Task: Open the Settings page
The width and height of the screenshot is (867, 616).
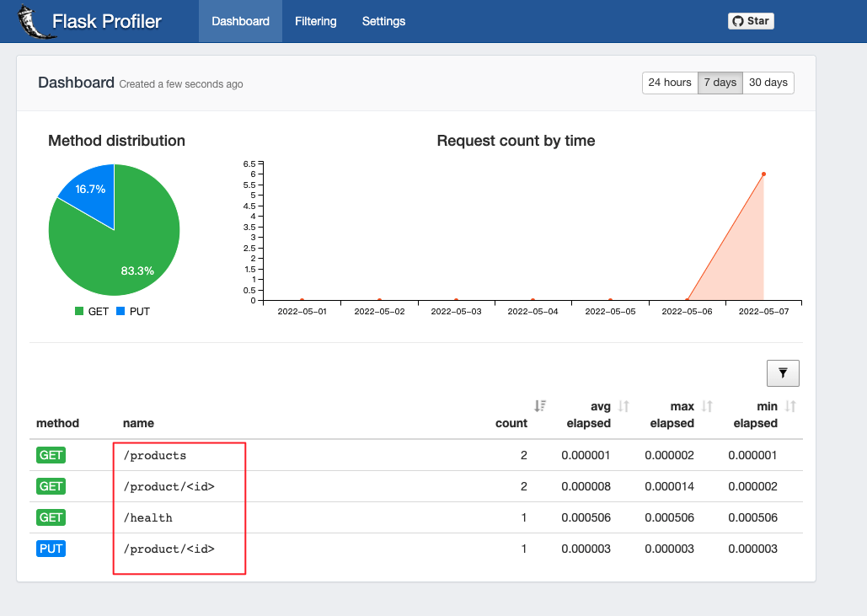Action: pos(383,21)
